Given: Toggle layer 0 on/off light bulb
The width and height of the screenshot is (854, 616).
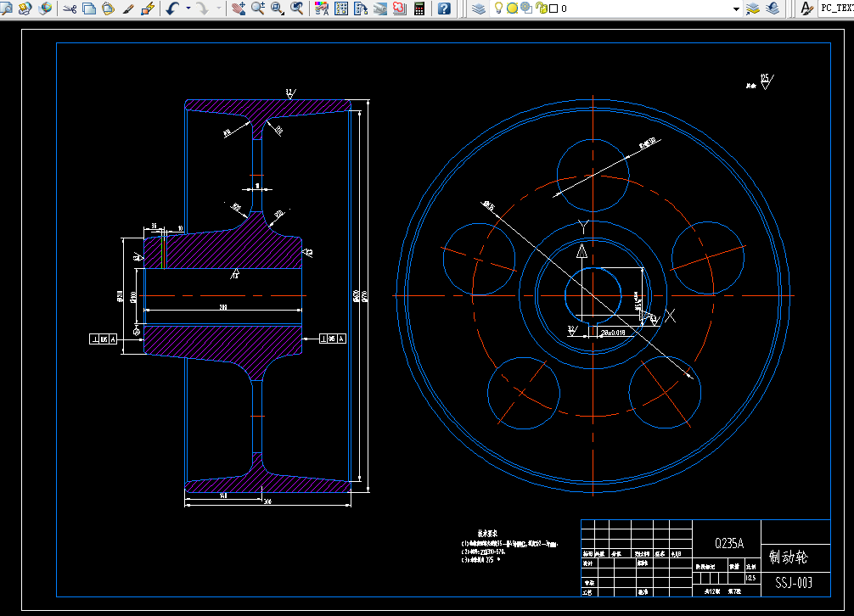Looking at the screenshot, I should tap(498, 8).
